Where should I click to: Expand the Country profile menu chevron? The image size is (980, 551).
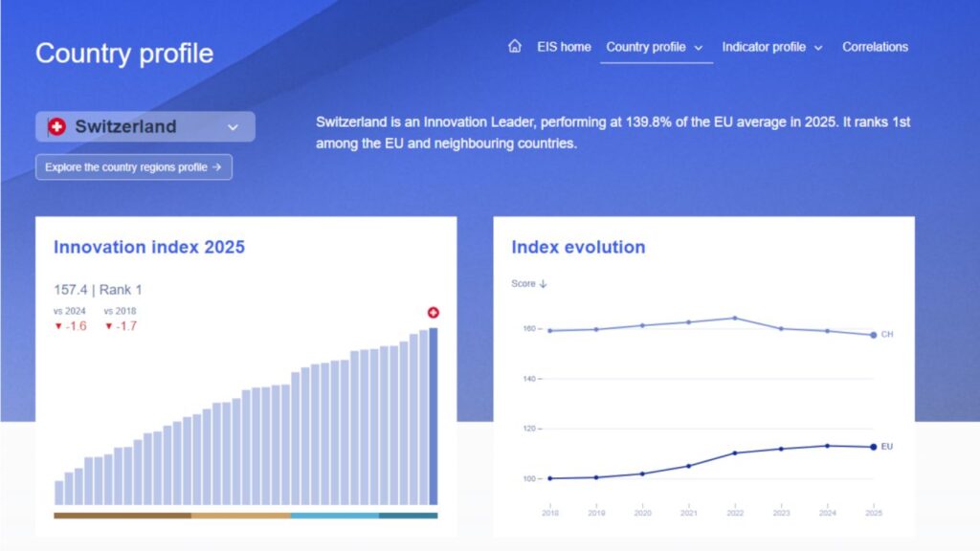(699, 47)
